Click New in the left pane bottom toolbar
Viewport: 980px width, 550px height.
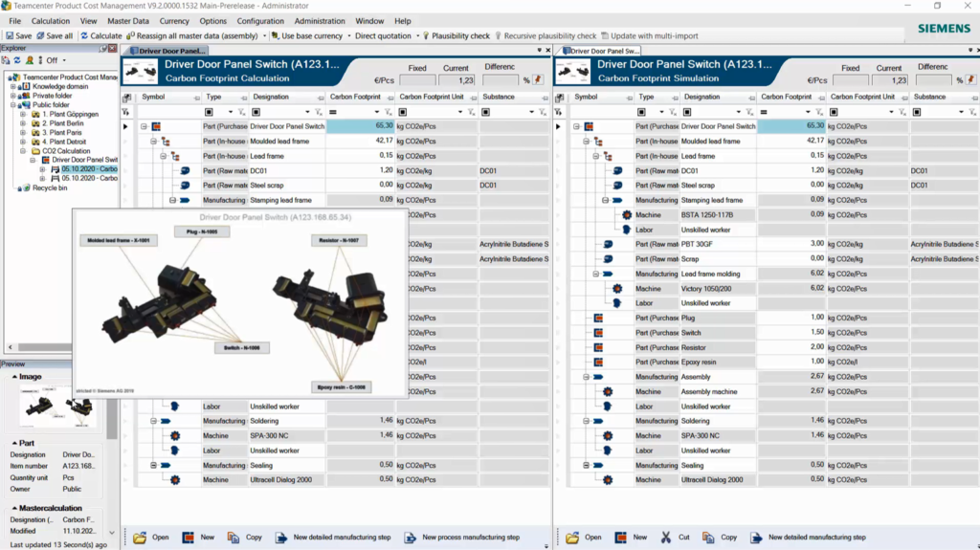198,537
